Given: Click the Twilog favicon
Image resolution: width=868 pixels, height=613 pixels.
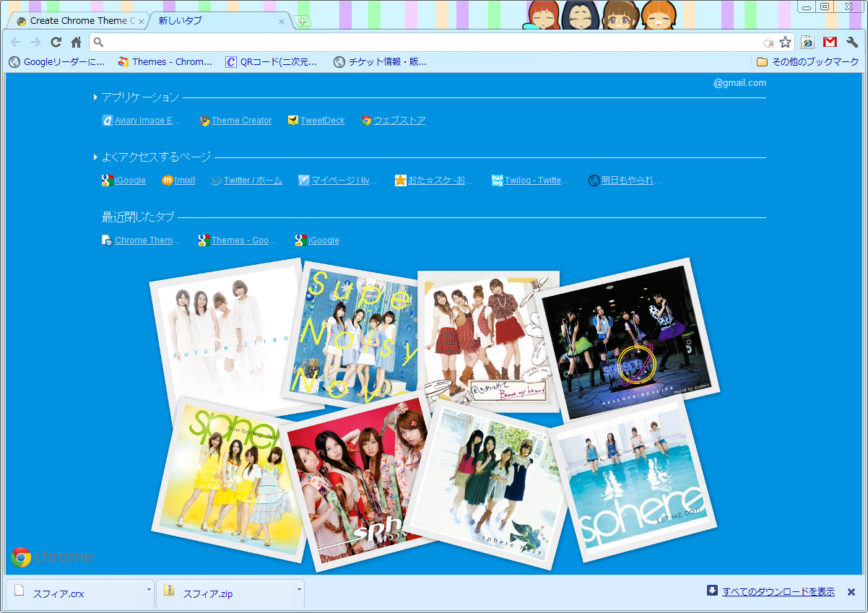Looking at the screenshot, I should point(497,181).
